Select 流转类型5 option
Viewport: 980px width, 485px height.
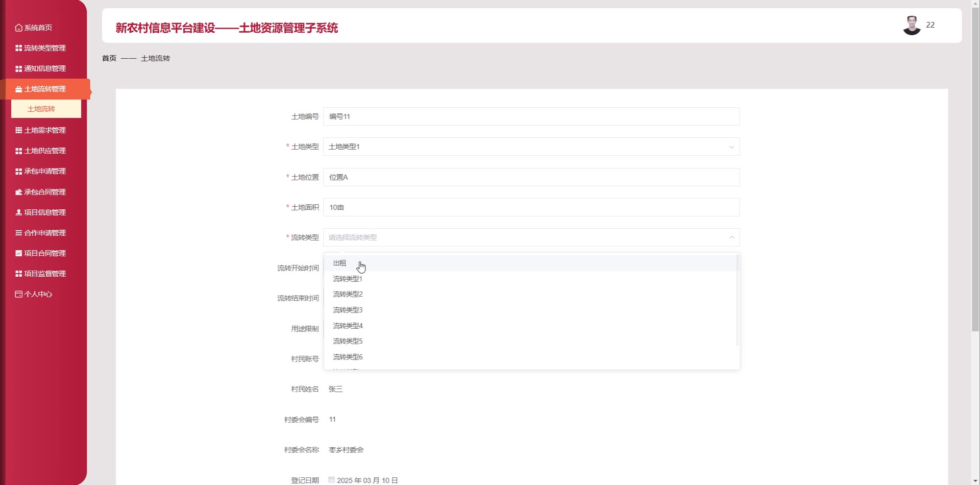point(530,341)
